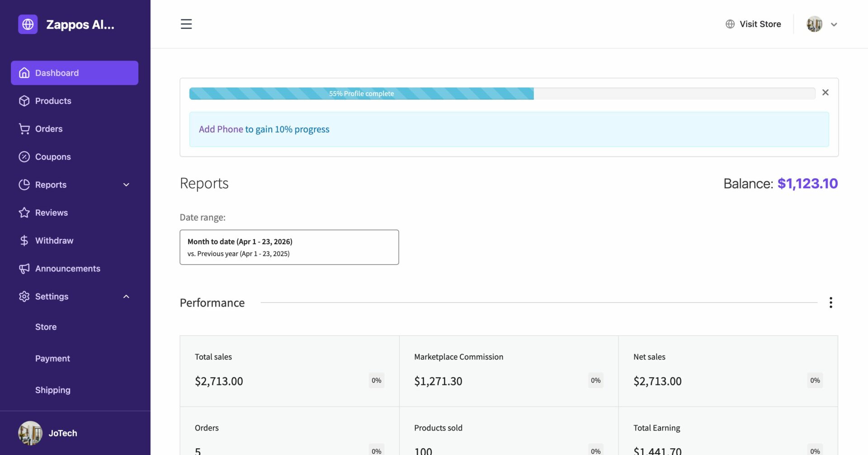Expand the Reports submenu

tap(126, 185)
